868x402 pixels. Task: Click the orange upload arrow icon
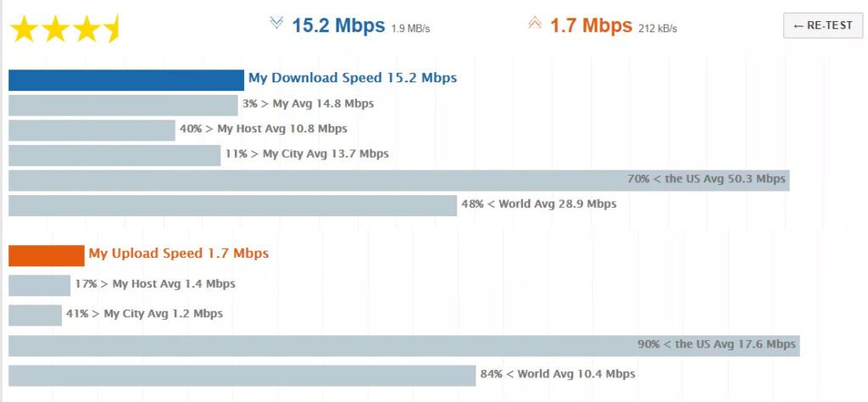tap(534, 23)
